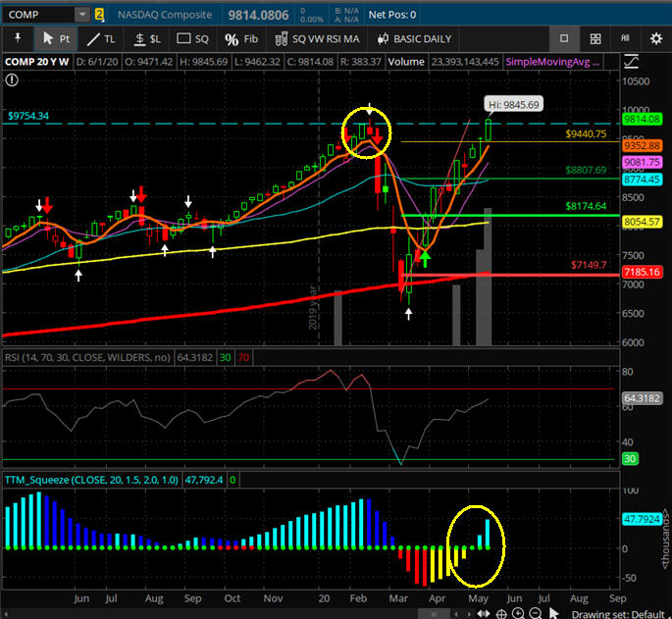Click the yellow number 2 link color box

pyautogui.click(x=99, y=15)
